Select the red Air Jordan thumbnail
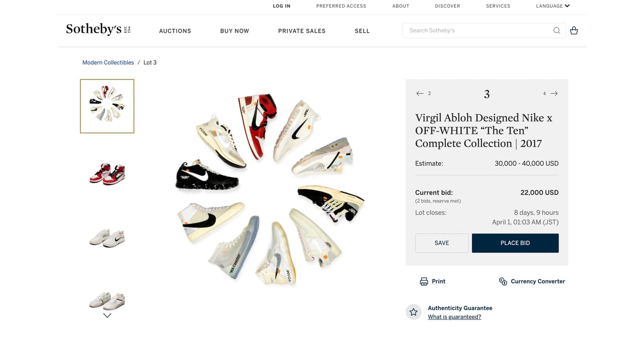644x337 pixels. 107,174
